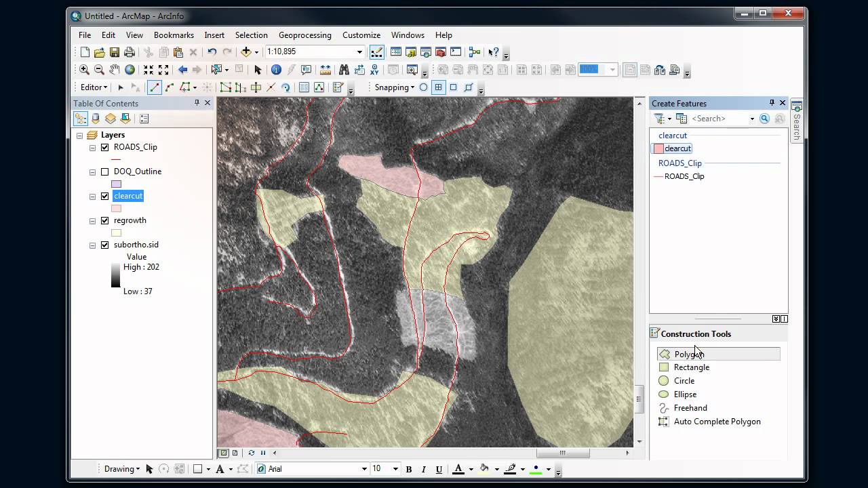This screenshot has height=488, width=868.
Task: Click the clearcut pink symbol swatch
Action: pyautogui.click(x=116, y=208)
